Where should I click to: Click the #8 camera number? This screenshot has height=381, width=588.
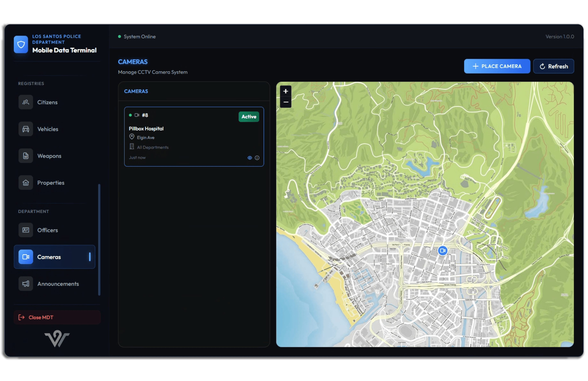click(x=145, y=115)
